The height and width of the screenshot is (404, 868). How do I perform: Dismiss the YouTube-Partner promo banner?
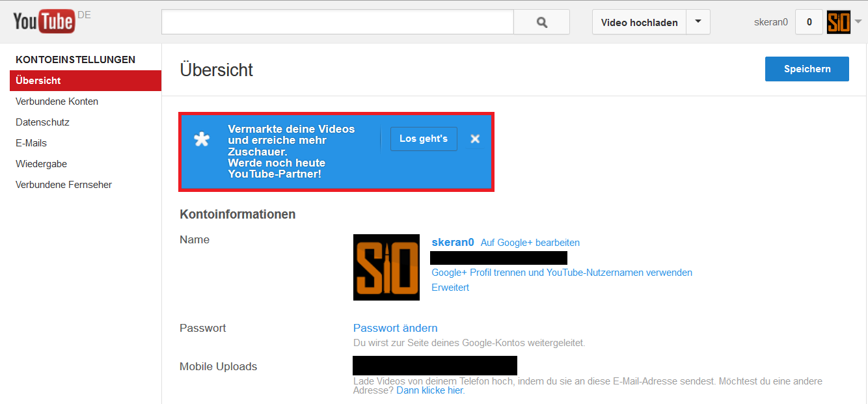[x=475, y=139]
